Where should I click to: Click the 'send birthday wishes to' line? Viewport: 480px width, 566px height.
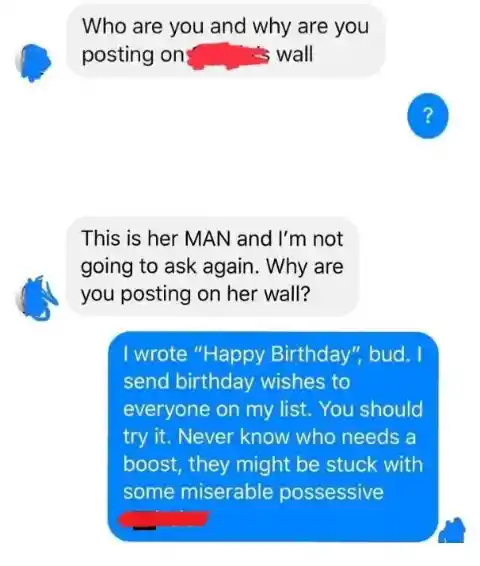pos(237,382)
